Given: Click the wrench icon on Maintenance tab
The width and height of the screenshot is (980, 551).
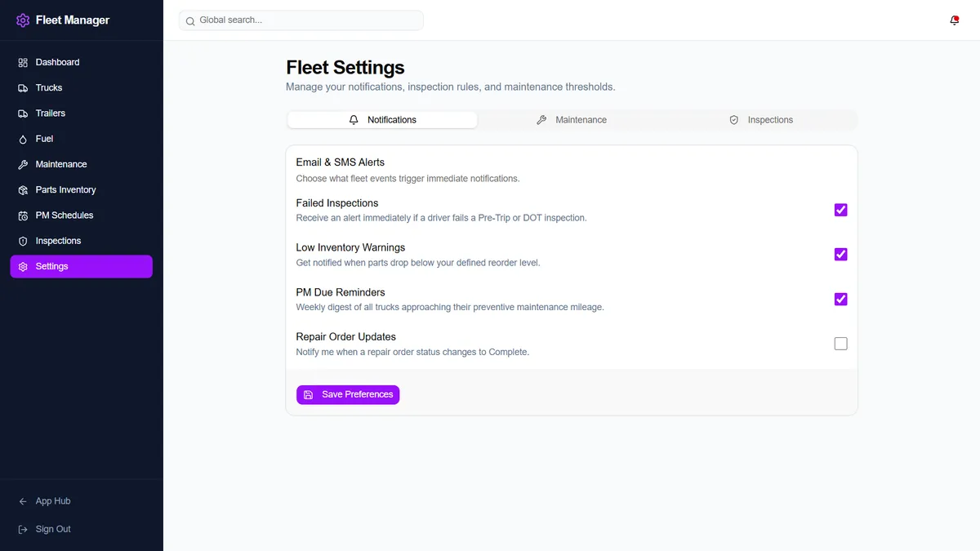Looking at the screenshot, I should 541,120.
